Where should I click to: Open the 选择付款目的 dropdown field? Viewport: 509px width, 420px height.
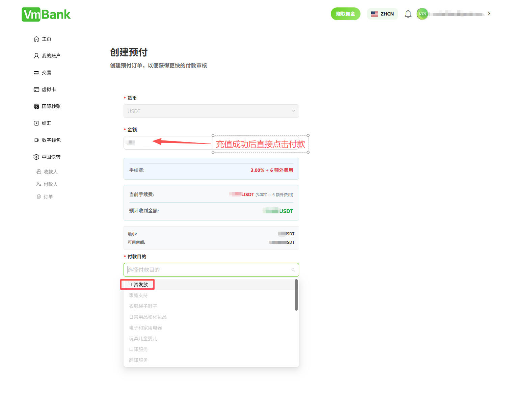[211, 270]
